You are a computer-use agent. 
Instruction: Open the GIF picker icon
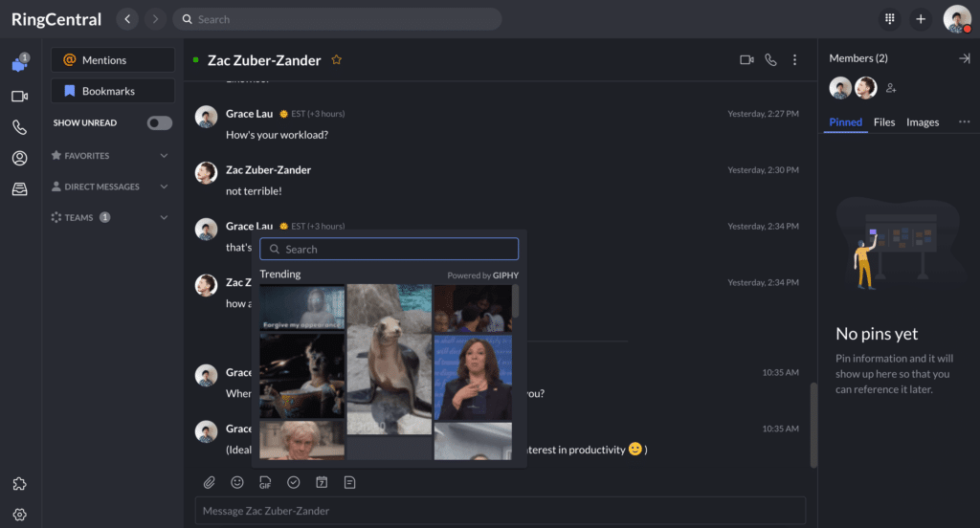265,483
